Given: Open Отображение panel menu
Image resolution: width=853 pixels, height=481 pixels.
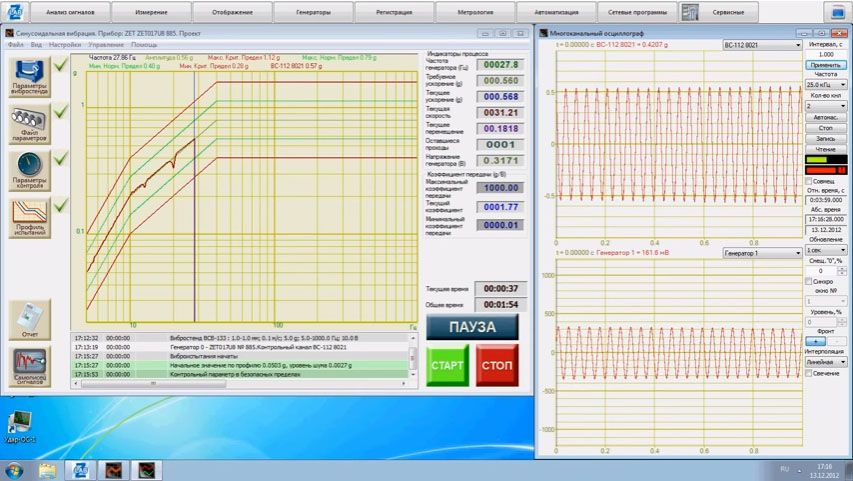Looking at the screenshot, I should [232, 12].
